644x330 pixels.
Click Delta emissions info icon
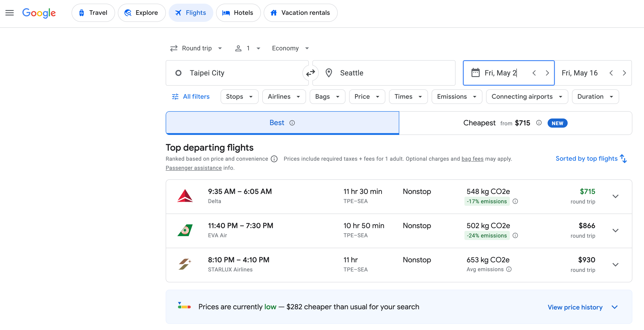(x=515, y=201)
